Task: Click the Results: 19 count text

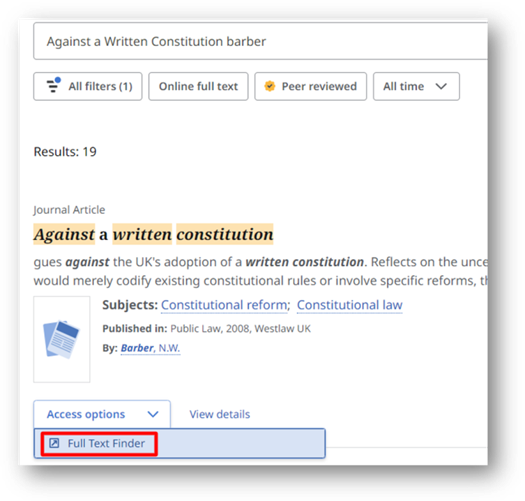Action: point(65,152)
